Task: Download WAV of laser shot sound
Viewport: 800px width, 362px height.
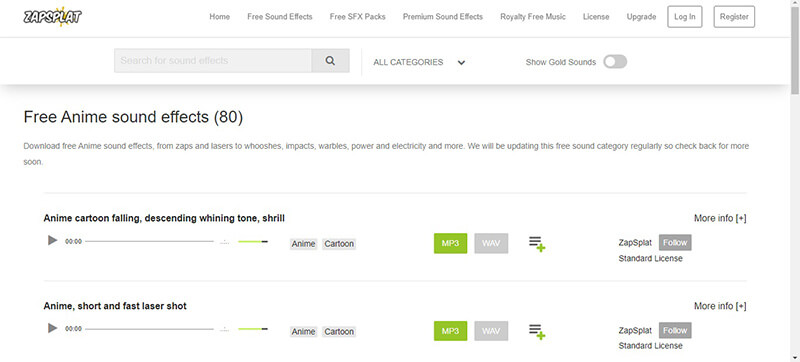Action: pyautogui.click(x=491, y=331)
